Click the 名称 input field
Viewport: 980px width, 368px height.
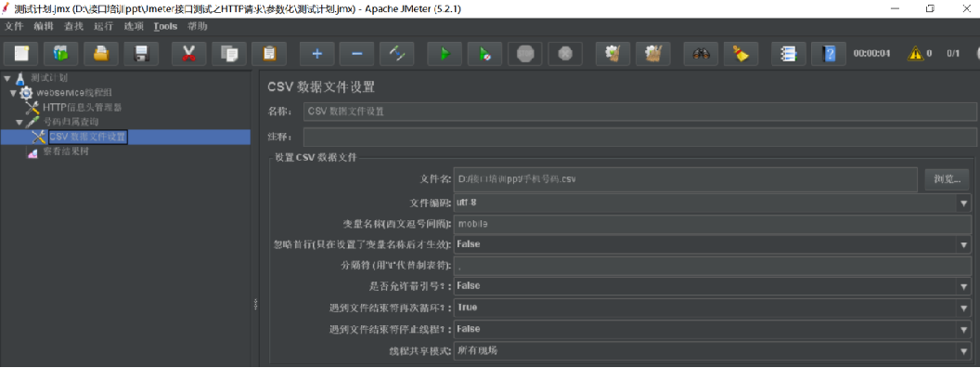point(639,112)
